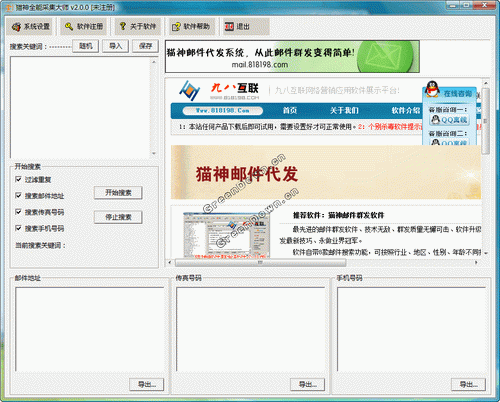Image resolution: width=500 pixels, height=402 pixels.
Task: Open 关于软件 about dialog
Action: tap(138, 27)
